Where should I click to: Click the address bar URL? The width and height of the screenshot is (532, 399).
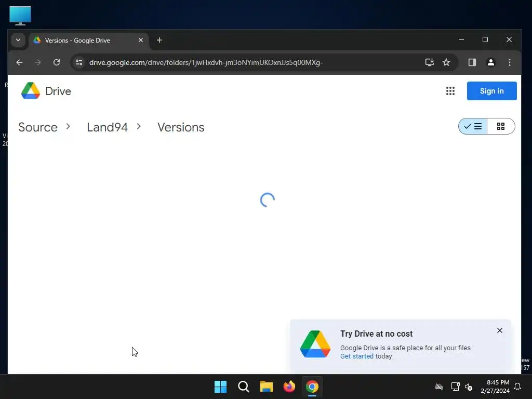point(206,62)
